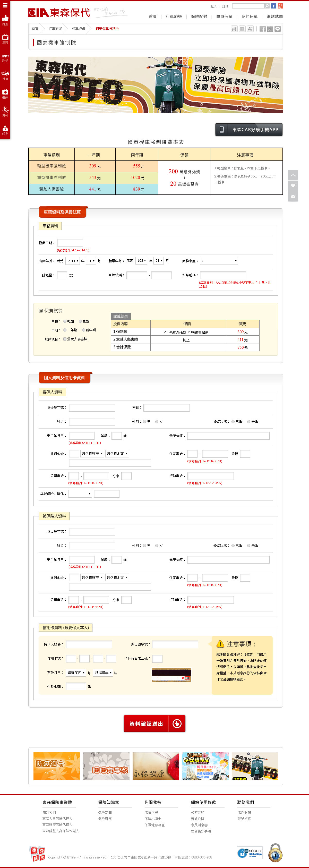Open 保險配對 in the top menu
Viewport: 309px width, 868px height.
(199, 16)
